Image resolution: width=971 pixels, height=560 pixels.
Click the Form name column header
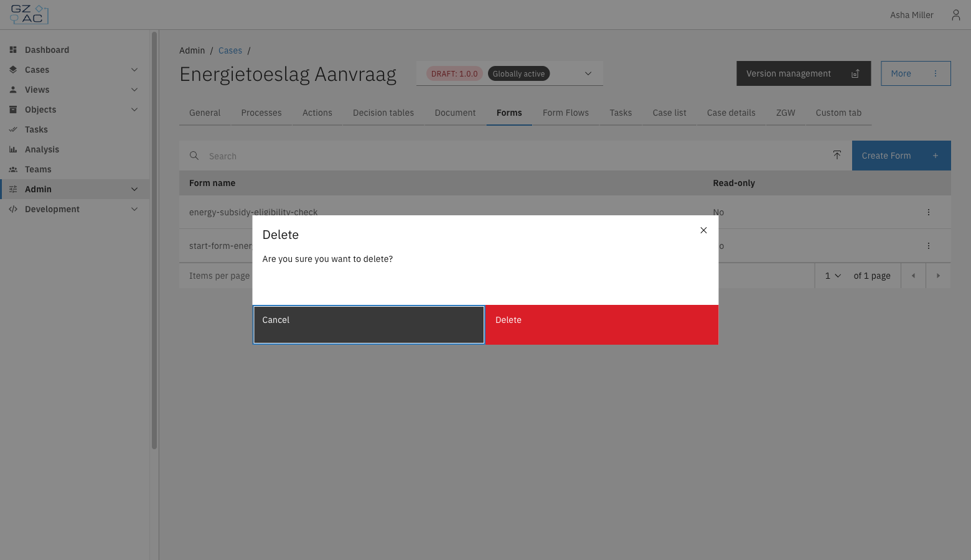pos(212,183)
